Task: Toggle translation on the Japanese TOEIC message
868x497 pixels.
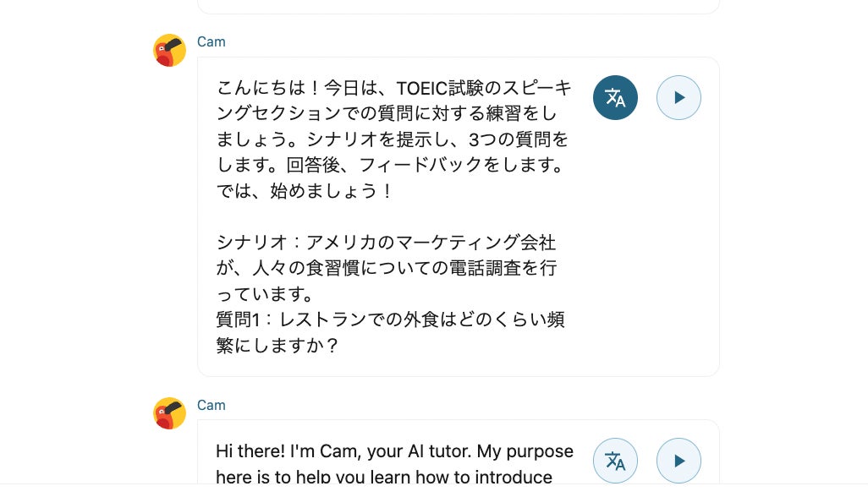Action: (x=615, y=97)
